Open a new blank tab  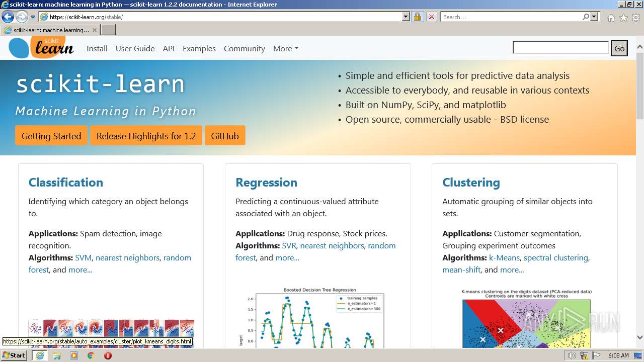coord(108,30)
